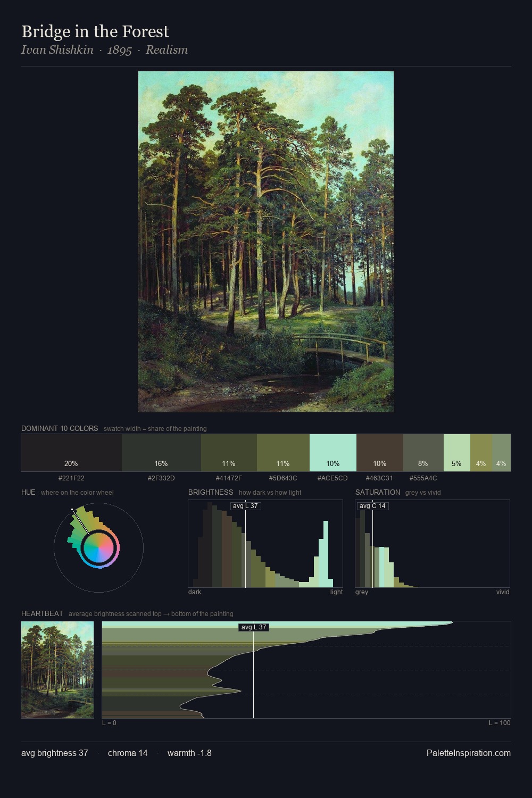Click the 'HEARTBEAT' section heading

(x=42, y=613)
